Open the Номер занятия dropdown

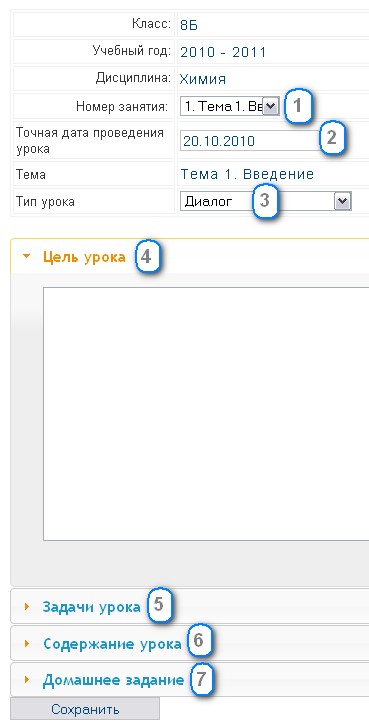point(230,107)
